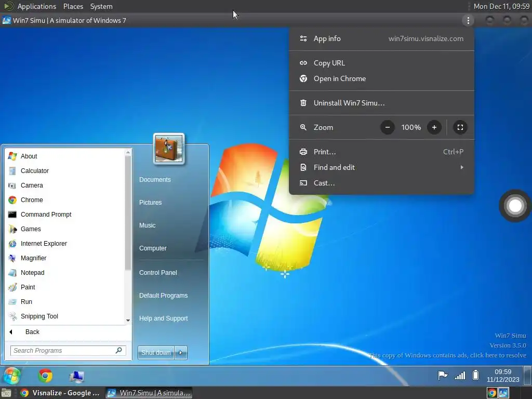The height and width of the screenshot is (399, 532).
Task: Choose Open in Chrome
Action: [x=381, y=79]
